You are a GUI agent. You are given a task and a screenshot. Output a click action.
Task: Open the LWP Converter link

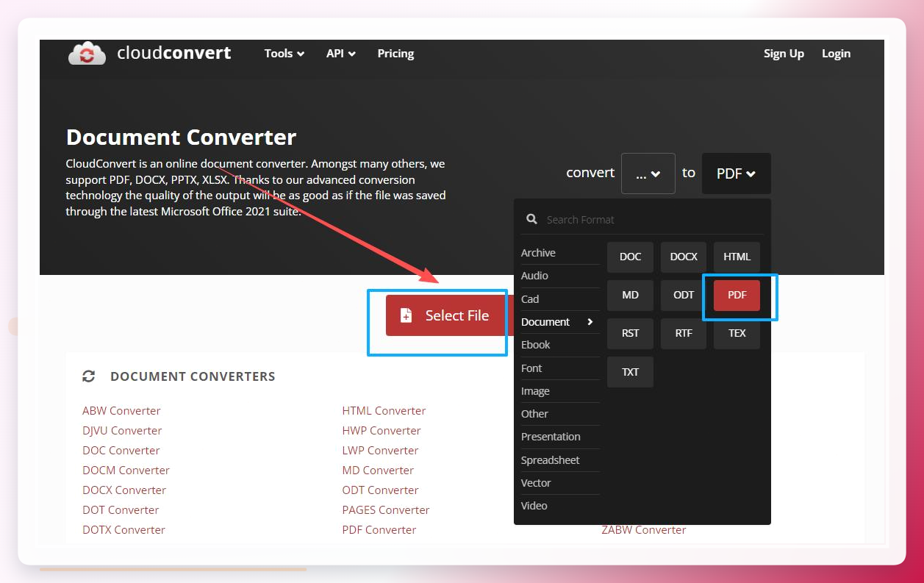[x=380, y=451]
